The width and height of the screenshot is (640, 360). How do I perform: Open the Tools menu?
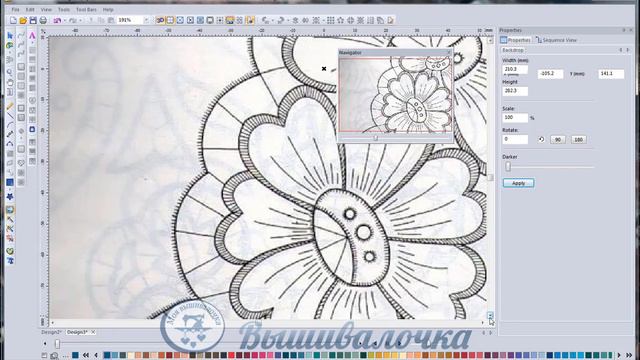click(x=64, y=9)
